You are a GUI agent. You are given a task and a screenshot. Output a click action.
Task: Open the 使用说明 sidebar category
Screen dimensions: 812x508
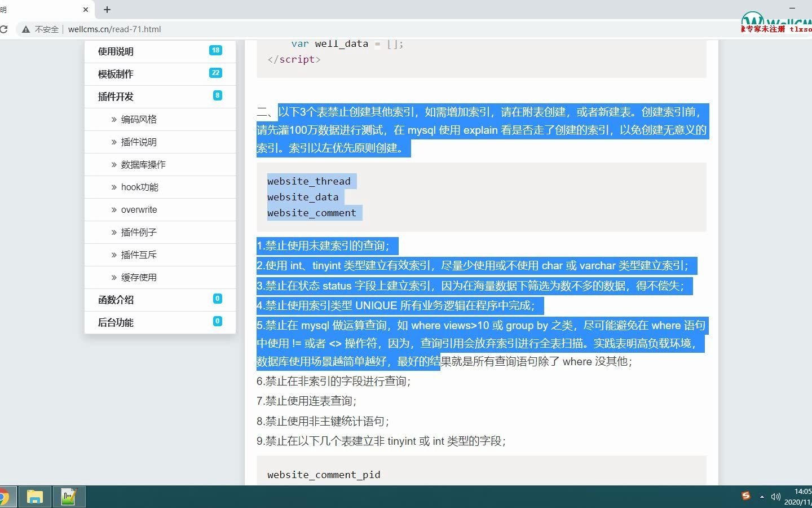(x=116, y=51)
